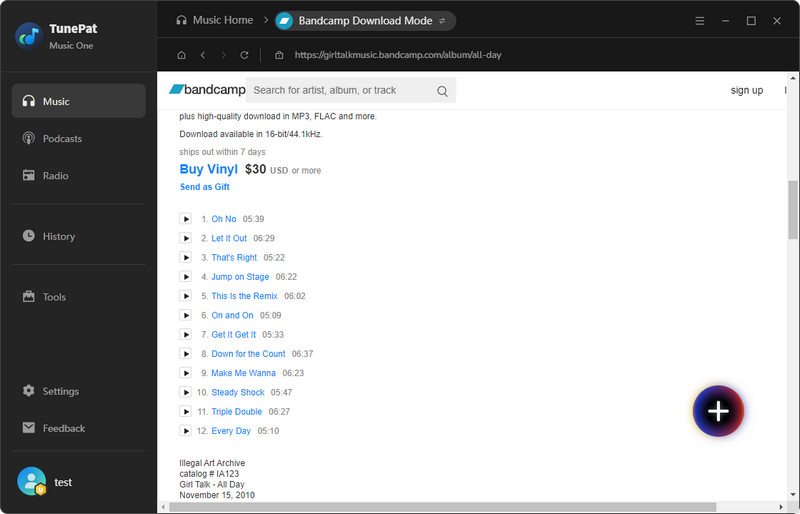The width and height of the screenshot is (800, 514).
Task: Open the On and On track link
Action: click(x=232, y=315)
